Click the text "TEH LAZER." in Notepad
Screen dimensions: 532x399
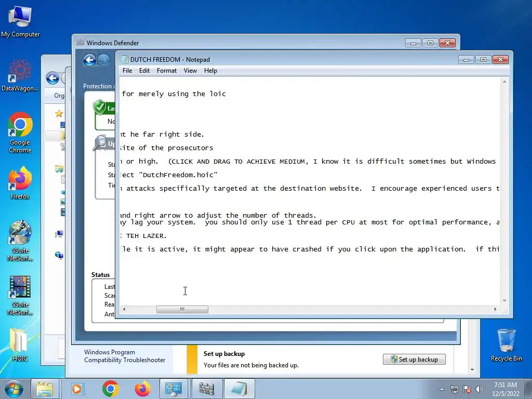tap(146, 236)
